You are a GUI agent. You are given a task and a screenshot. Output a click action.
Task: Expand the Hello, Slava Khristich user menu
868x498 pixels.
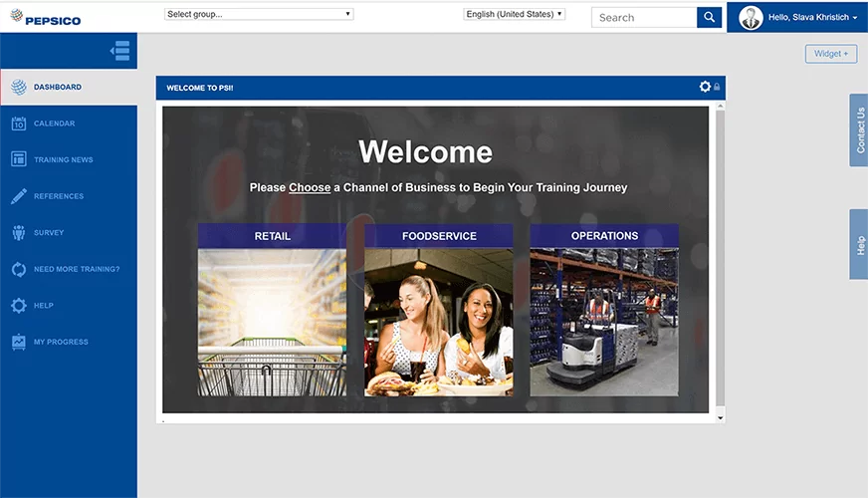coord(812,17)
